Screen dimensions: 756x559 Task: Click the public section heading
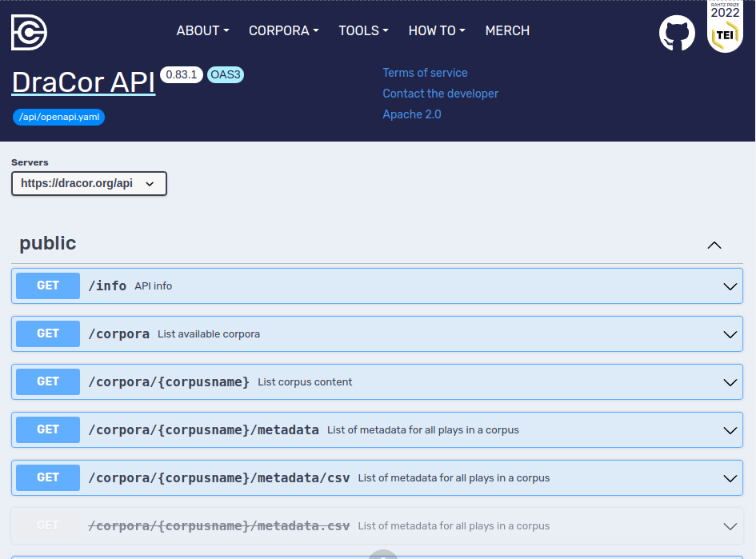point(48,243)
